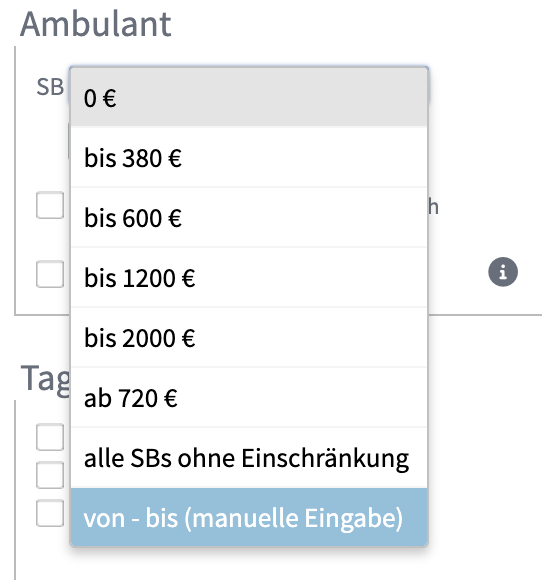This screenshot has height=580, width=556.
Task: Select "von - bis (manuelle Eingabe)" option
Action: click(x=249, y=517)
